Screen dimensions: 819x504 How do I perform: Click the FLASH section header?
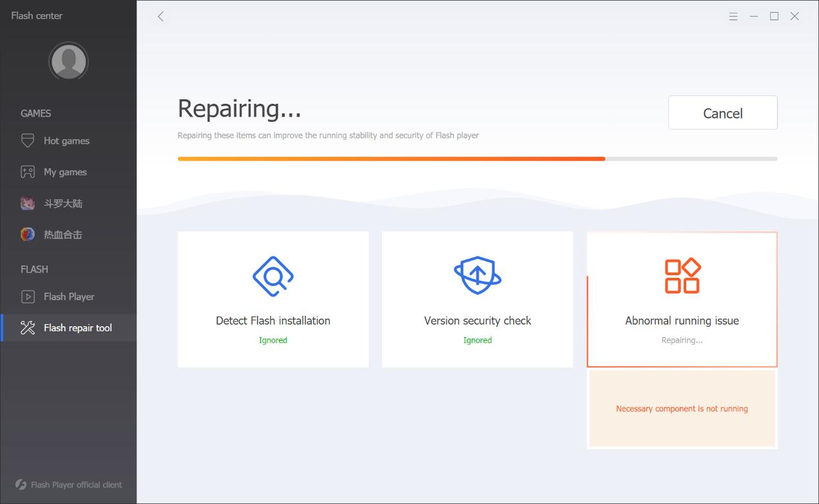pyautogui.click(x=34, y=269)
